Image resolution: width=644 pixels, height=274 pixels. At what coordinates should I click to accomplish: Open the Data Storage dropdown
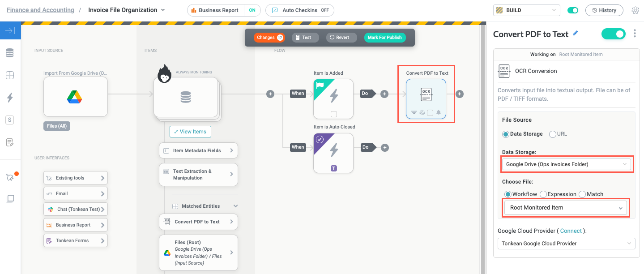click(x=566, y=164)
